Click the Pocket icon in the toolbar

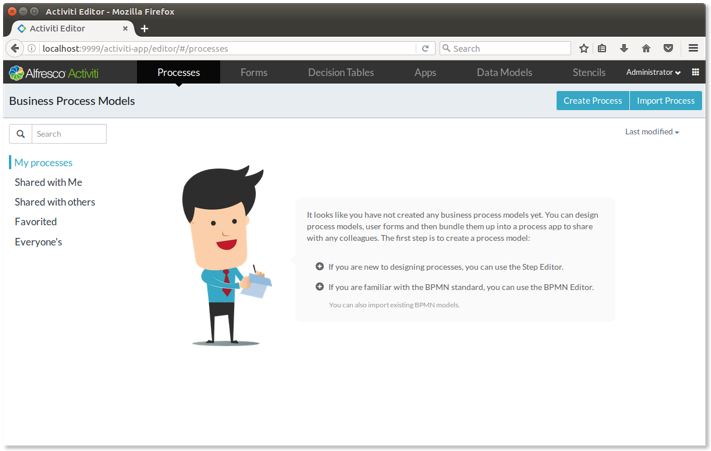point(667,48)
